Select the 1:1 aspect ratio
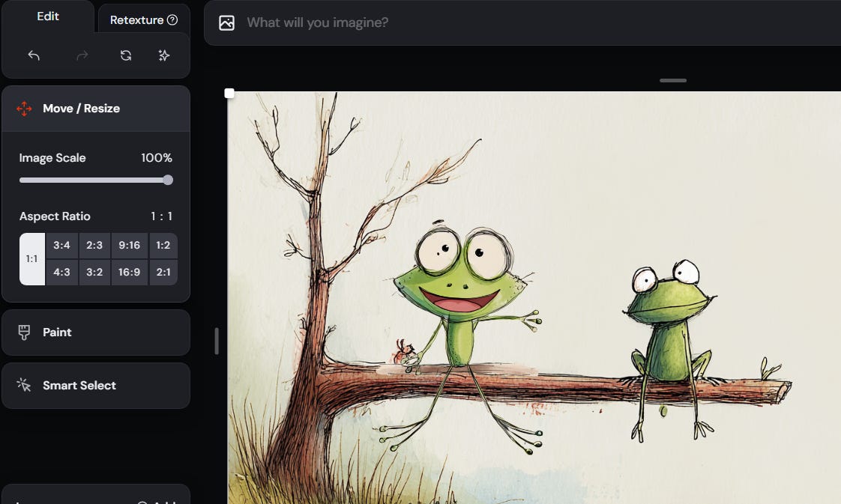This screenshot has width=841, height=504. pos(32,258)
